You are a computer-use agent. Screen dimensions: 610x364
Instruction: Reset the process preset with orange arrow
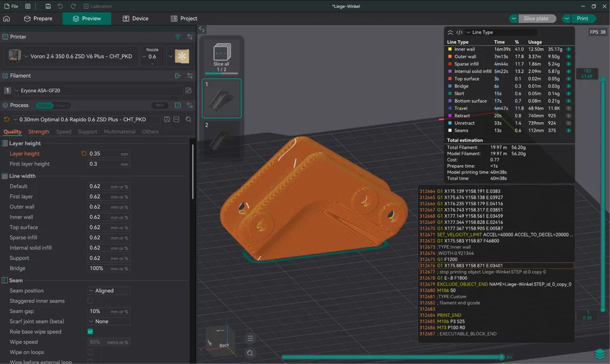[6, 119]
